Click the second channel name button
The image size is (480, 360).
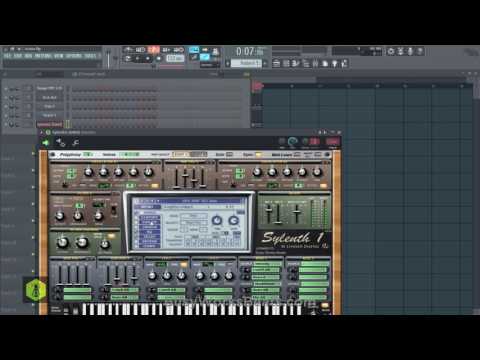point(49,97)
